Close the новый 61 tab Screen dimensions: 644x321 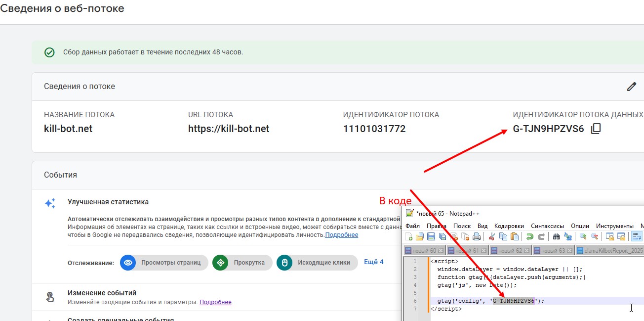click(483, 251)
